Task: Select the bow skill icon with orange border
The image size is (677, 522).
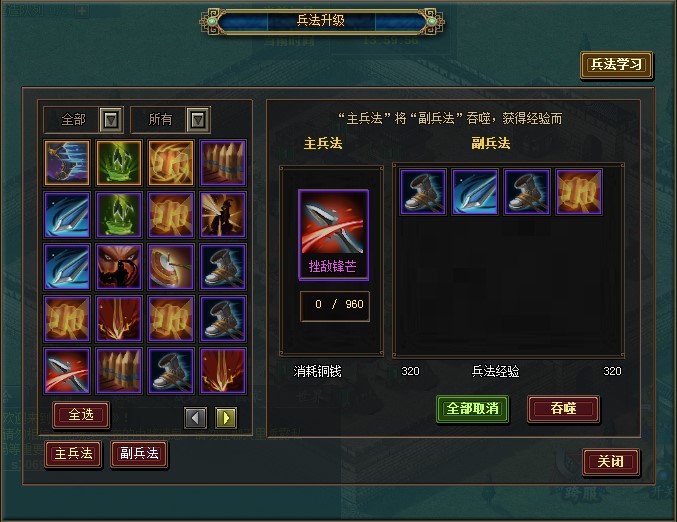Action: [x=67, y=162]
